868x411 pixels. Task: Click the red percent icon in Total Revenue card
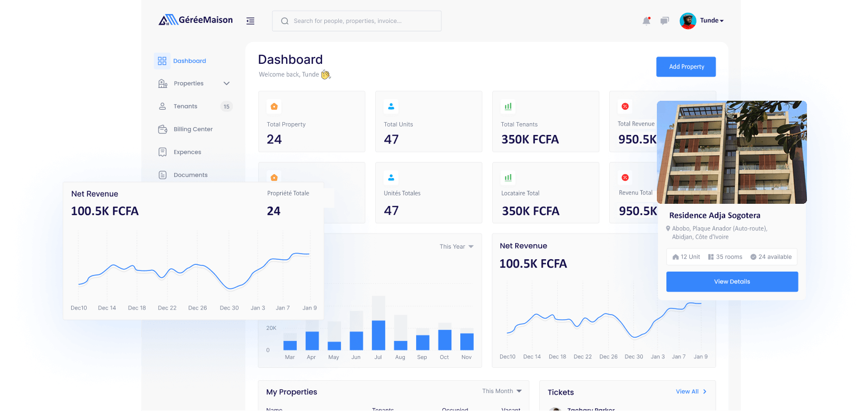coord(625,106)
